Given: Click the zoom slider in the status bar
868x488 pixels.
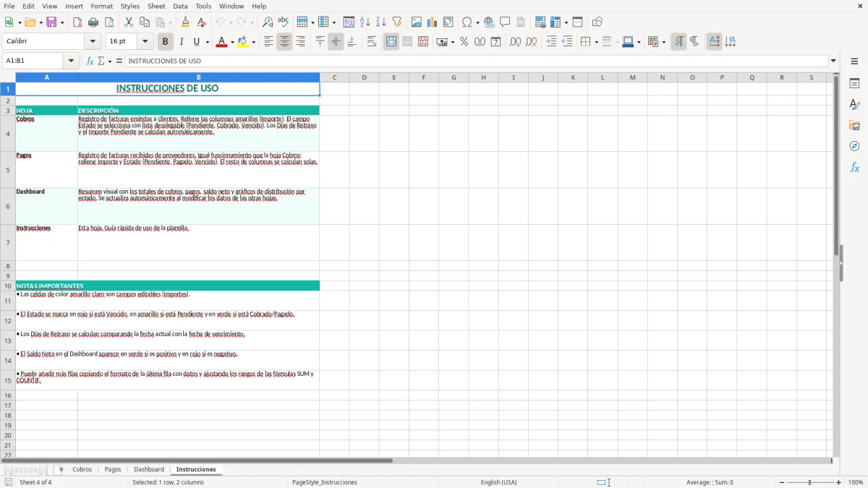Looking at the screenshot, I should [809, 482].
